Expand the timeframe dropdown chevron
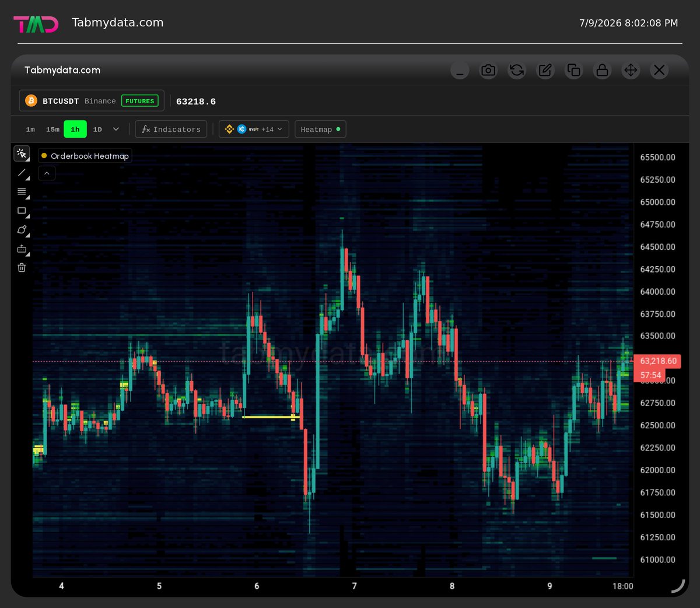The height and width of the screenshot is (608, 700). 116,130
